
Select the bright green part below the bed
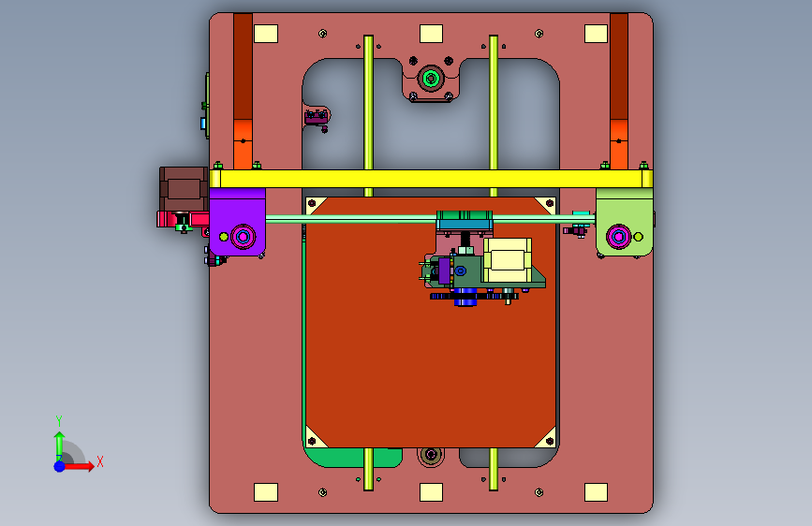point(352,458)
